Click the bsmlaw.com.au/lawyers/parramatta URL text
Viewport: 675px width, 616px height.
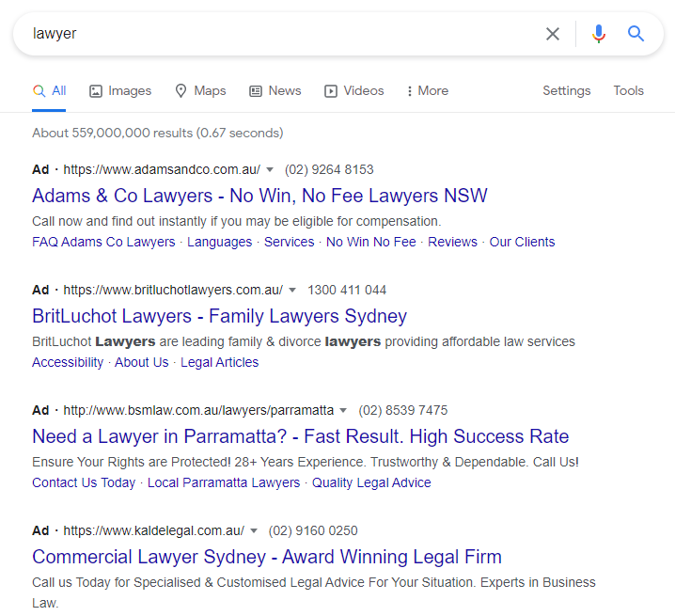(198, 411)
